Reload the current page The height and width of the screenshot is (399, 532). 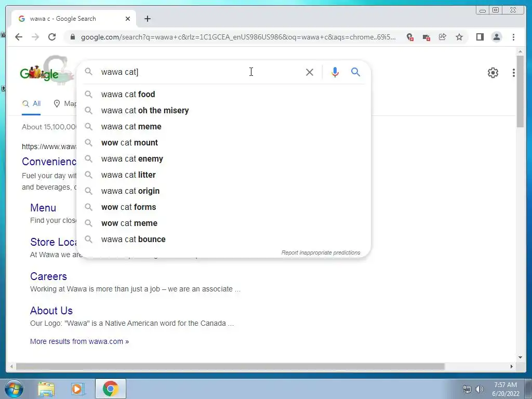(52, 37)
